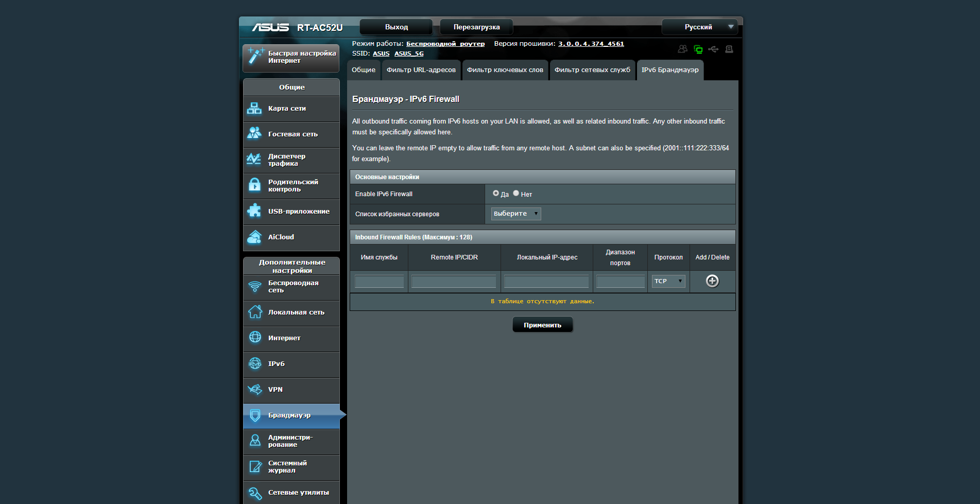Click the guest users status icon at top right
The image size is (980, 504).
click(683, 49)
